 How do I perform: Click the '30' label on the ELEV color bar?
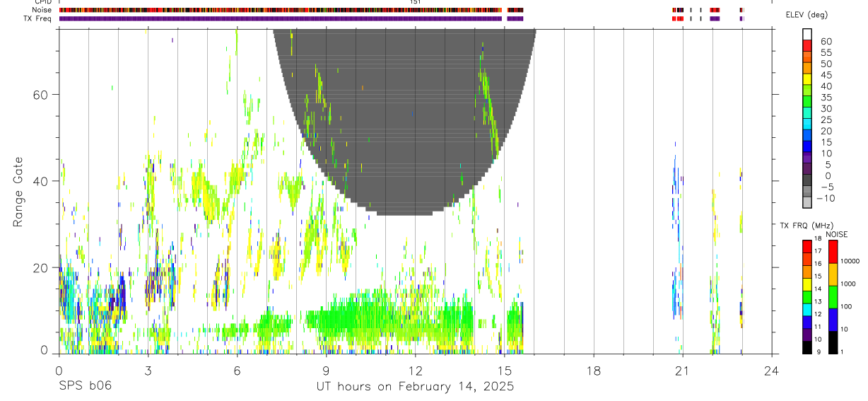826,108
